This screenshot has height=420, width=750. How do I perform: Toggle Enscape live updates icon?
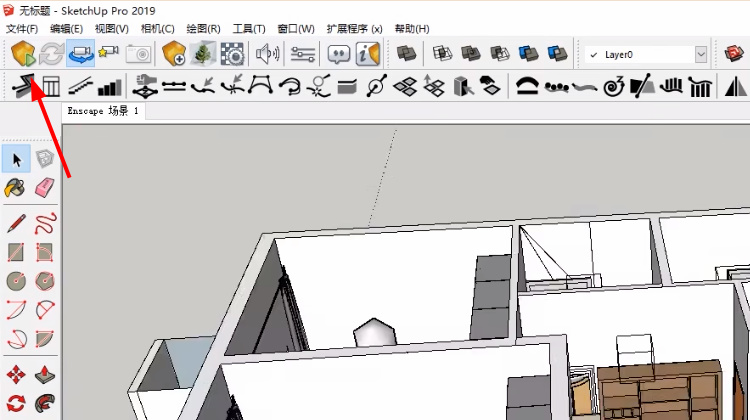pos(52,54)
